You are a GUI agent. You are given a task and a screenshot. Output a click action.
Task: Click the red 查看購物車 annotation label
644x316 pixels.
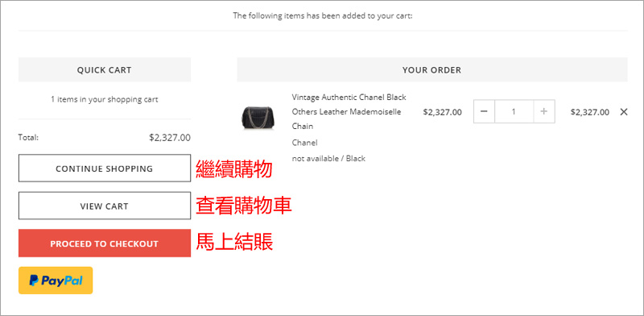point(244,206)
